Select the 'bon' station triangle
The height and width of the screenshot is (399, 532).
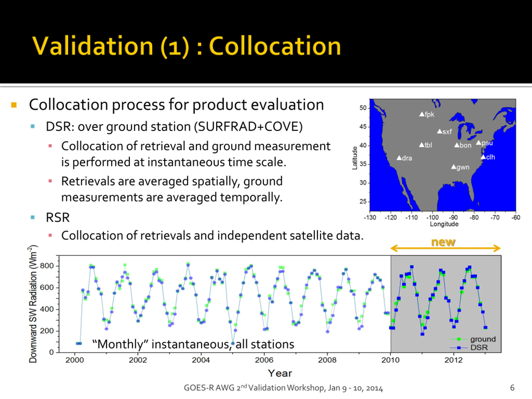(457, 145)
